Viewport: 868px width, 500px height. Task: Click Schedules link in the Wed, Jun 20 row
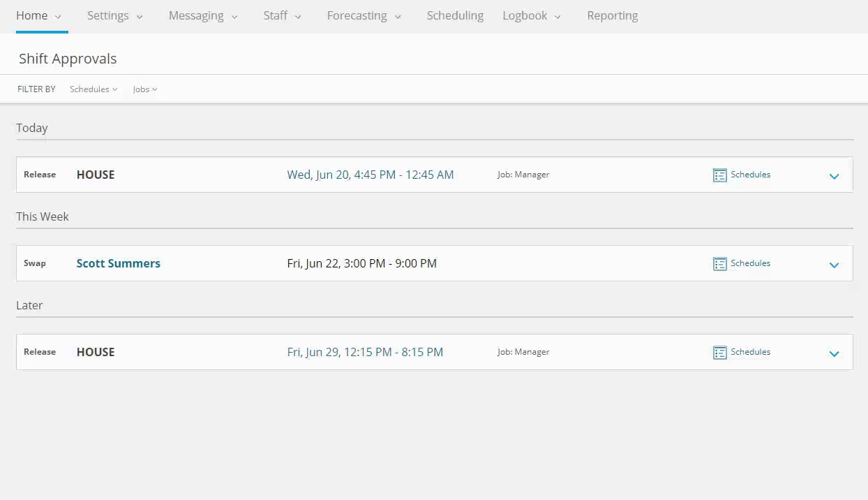point(751,175)
